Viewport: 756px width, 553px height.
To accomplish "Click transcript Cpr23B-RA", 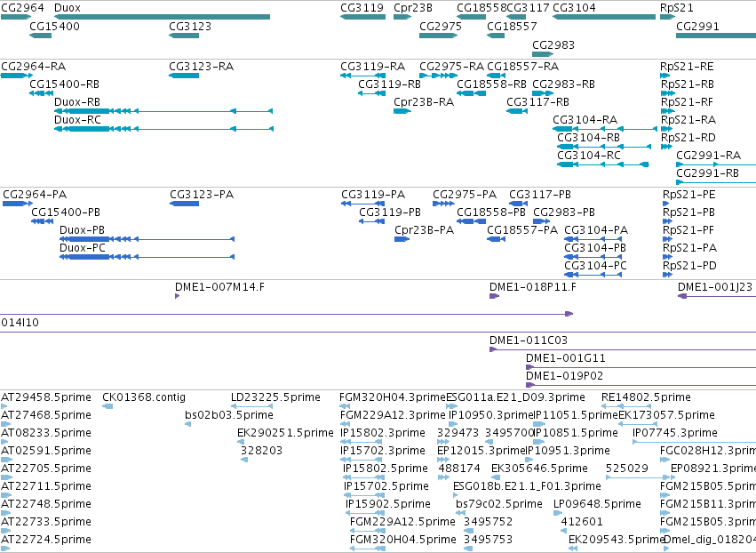I will tap(424, 102).
